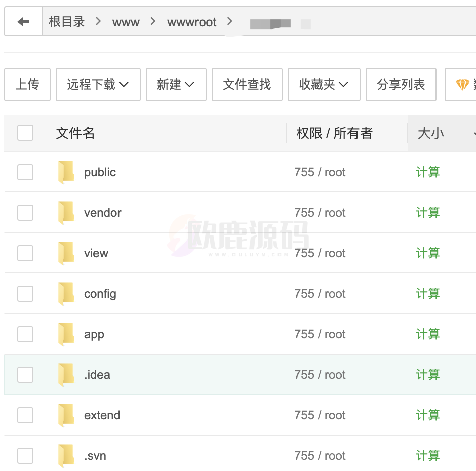Click the .svn folder icon
This screenshot has width=476, height=471.
click(x=66, y=456)
